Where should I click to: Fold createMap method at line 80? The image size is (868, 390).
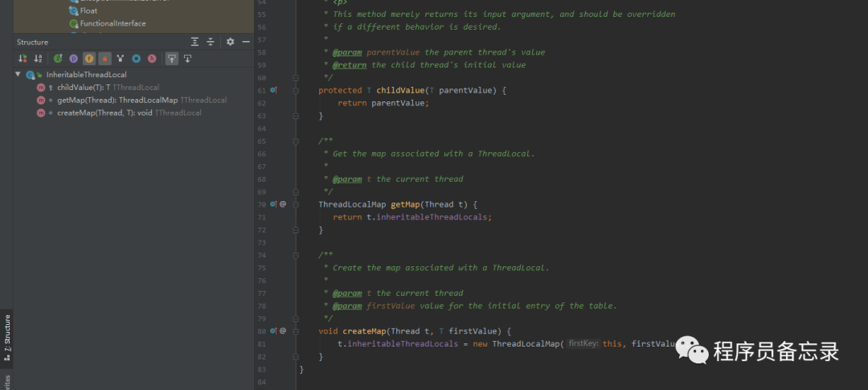(x=296, y=331)
